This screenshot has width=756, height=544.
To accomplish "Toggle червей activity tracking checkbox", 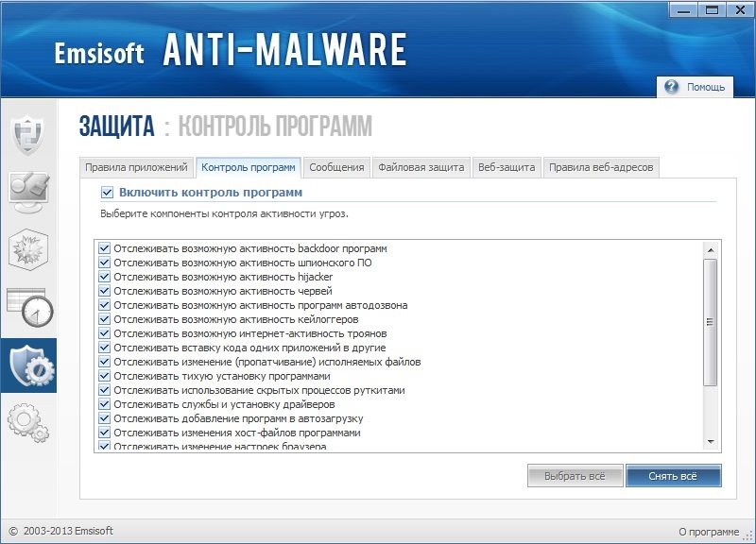I will pos(104,291).
